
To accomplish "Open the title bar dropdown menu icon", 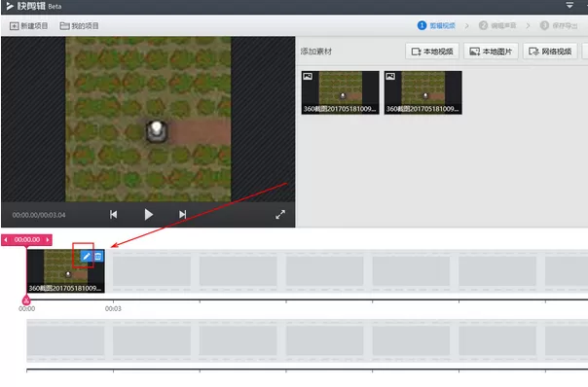I will [x=570, y=5].
